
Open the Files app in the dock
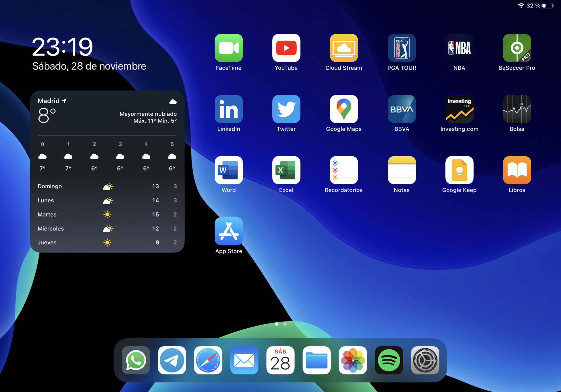[x=317, y=360]
